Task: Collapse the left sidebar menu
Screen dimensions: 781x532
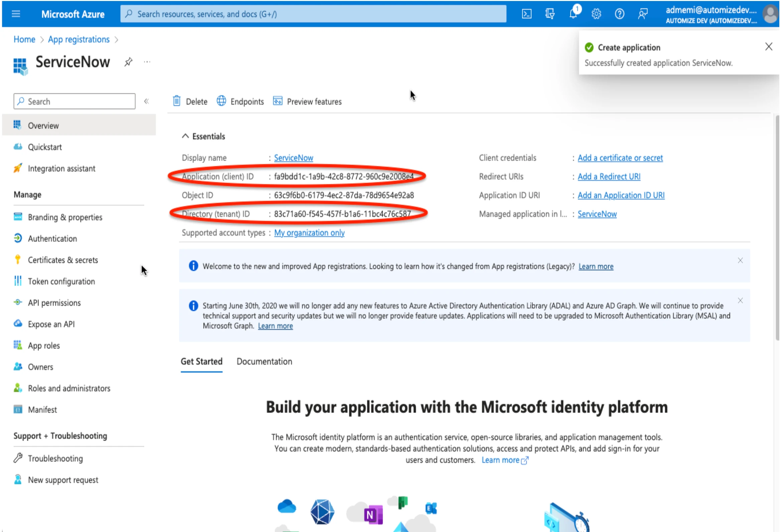Action: pyautogui.click(x=146, y=101)
